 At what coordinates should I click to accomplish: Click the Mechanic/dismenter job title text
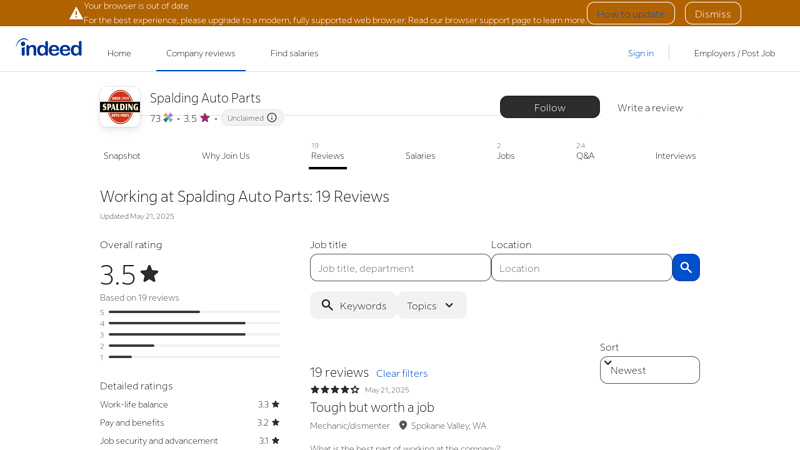[x=349, y=426]
